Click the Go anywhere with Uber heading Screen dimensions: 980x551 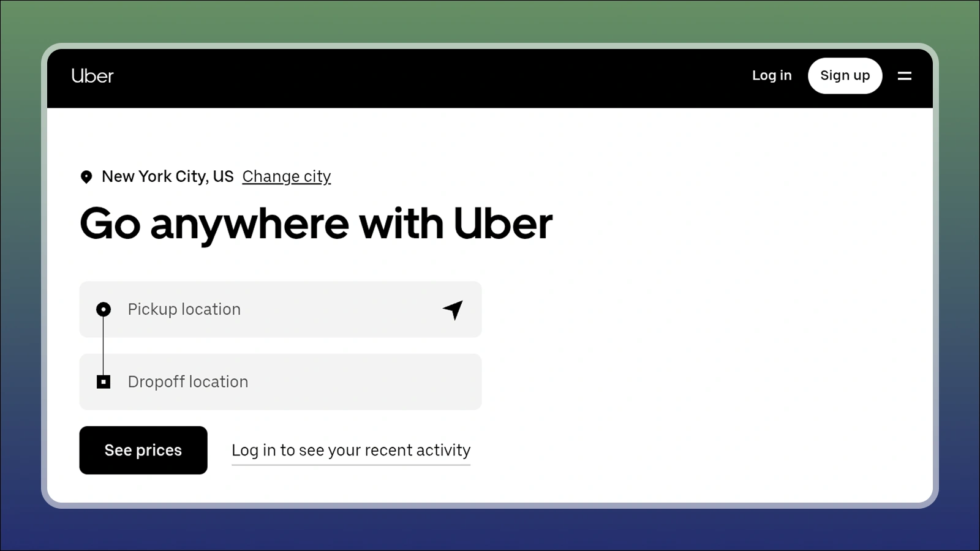[x=316, y=224]
